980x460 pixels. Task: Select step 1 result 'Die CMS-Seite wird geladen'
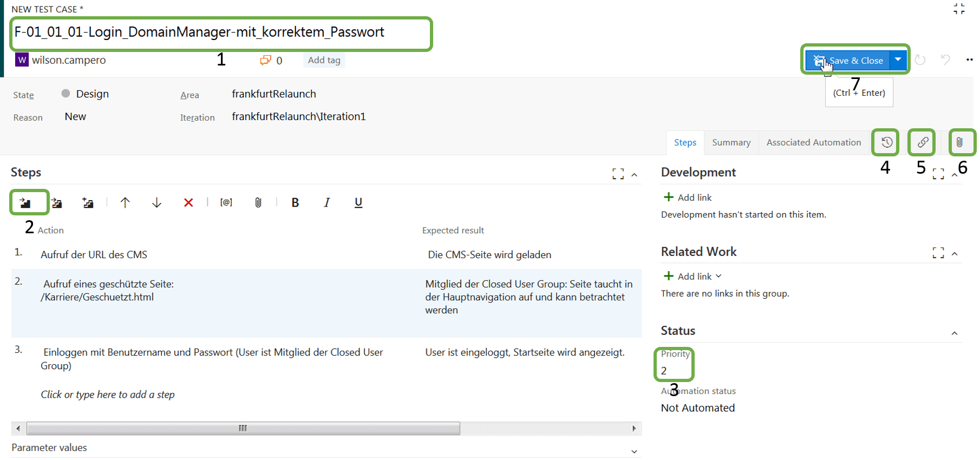coord(489,254)
